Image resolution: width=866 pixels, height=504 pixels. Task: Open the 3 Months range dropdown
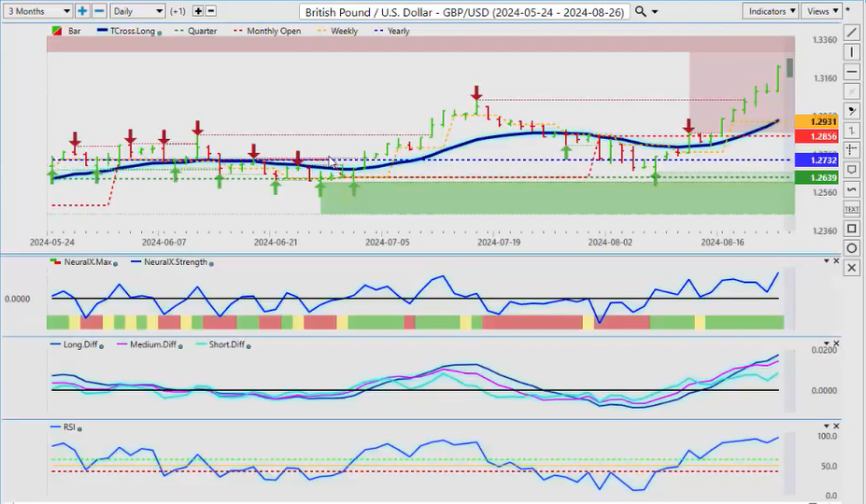click(37, 11)
